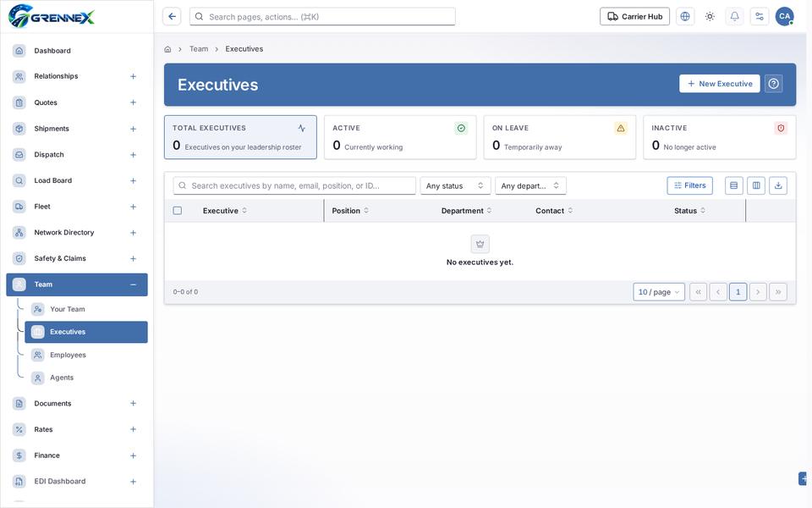Go to the Dashboard menu item
This screenshot has width=812, height=508.
point(52,51)
